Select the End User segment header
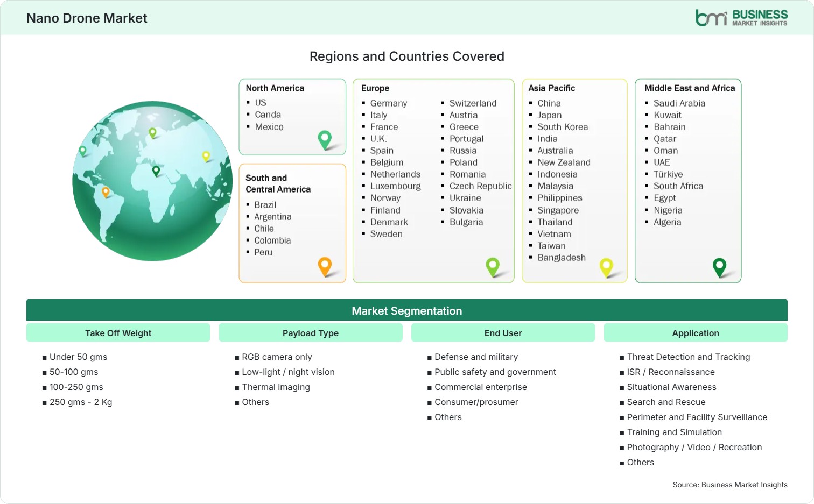 pos(503,333)
